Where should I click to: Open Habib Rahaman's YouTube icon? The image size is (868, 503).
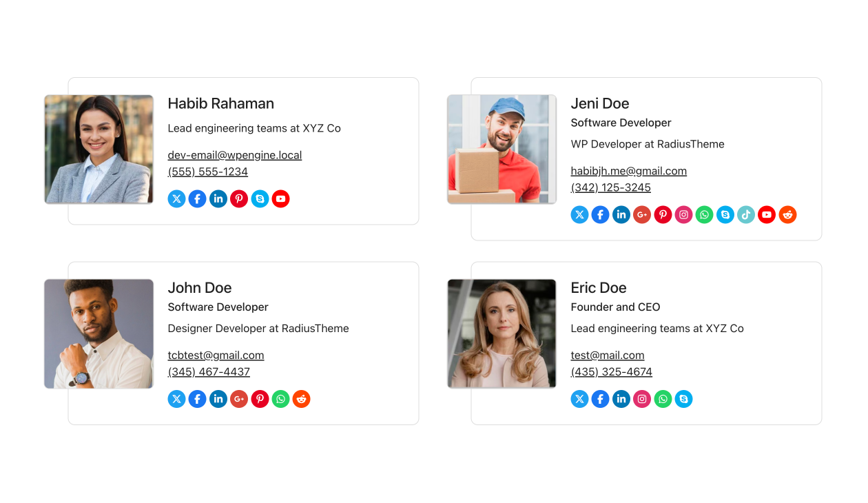point(280,199)
